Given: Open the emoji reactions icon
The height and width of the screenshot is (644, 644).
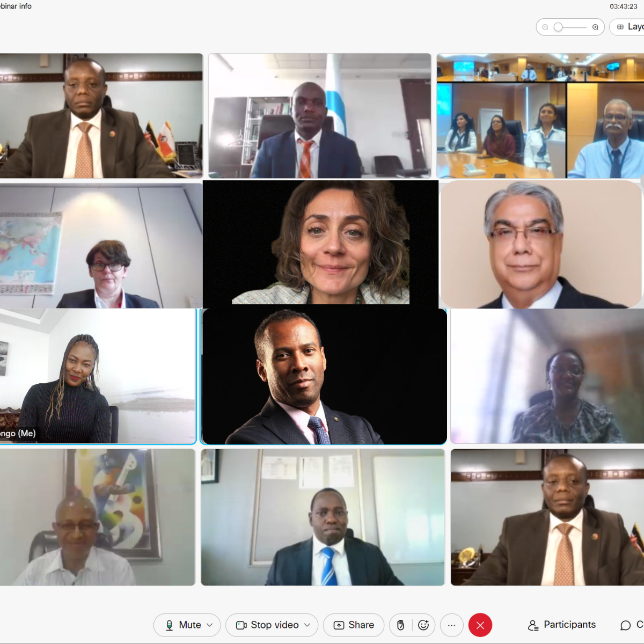Looking at the screenshot, I should click(x=423, y=625).
